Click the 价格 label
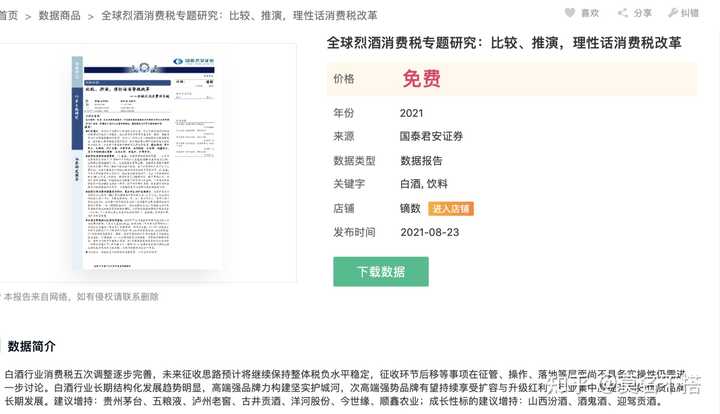This screenshot has height=414, width=720. coord(344,79)
